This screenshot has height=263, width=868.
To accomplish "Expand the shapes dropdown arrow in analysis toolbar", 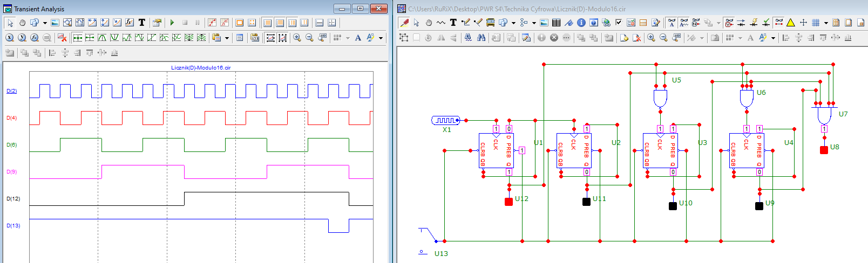I will pos(45,23).
